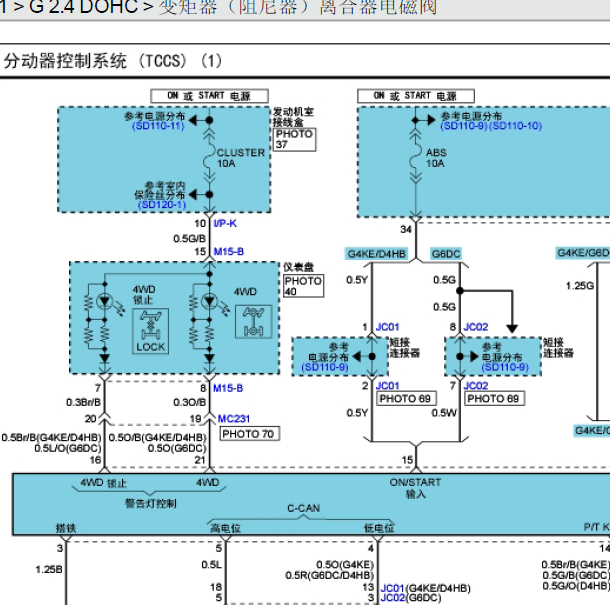
Task: Open the JC01 link at pin 1
Action: (x=387, y=327)
